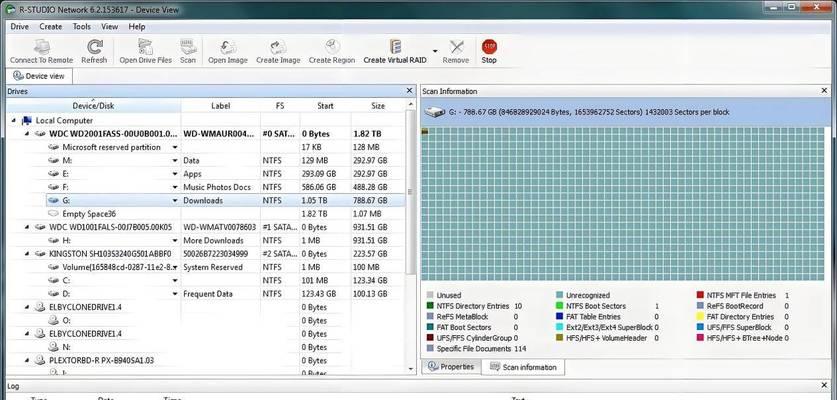Open the Create Virtual RAID dropdown arrow
837x400 pixels.
click(x=435, y=51)
